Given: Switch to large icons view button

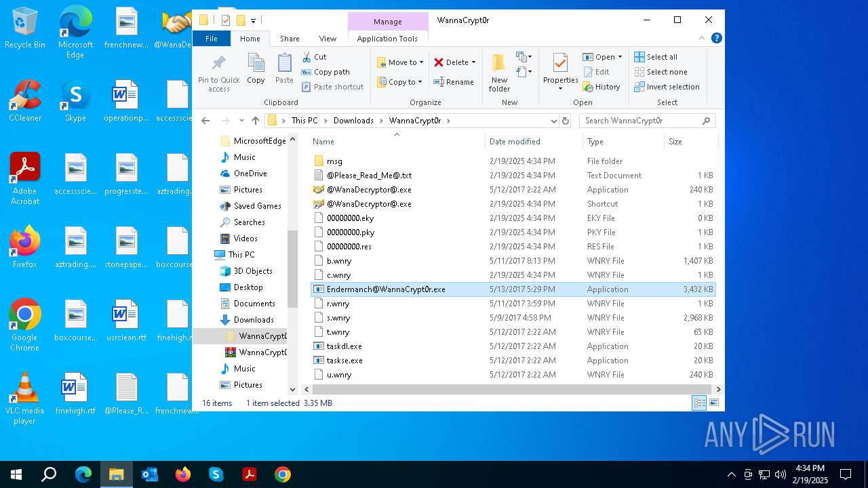Looking at the screenshot, I should (x=714, y=403).
